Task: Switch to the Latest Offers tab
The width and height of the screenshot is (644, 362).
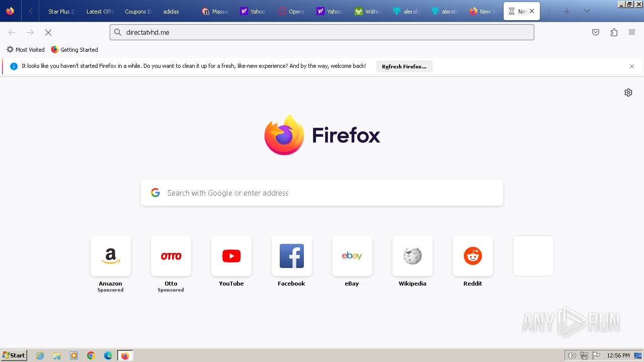Action: [100, 11]
